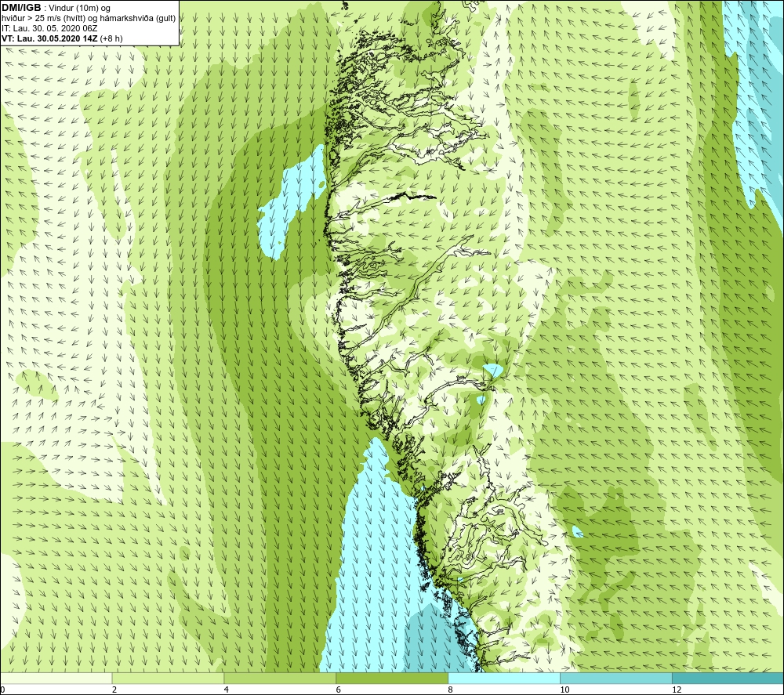The image size is (784, 695).
Task: Select the 4–6 m/s green swatch
Action: coord(280,678)
